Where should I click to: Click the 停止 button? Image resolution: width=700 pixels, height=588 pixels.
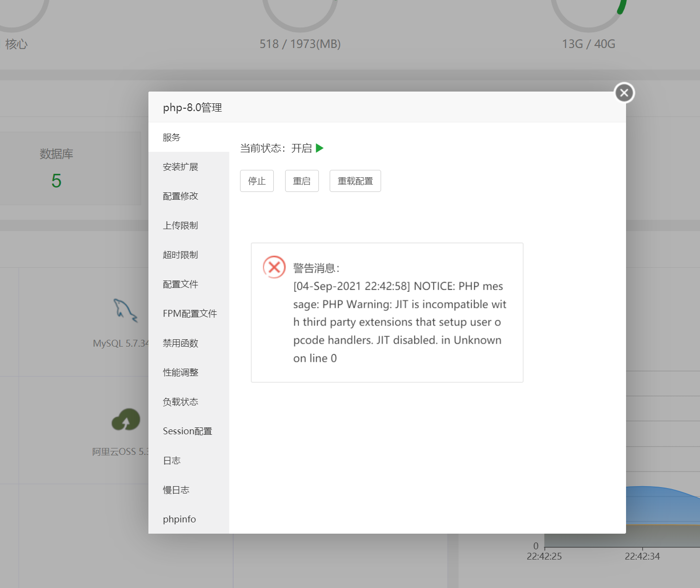pos(257,181)
